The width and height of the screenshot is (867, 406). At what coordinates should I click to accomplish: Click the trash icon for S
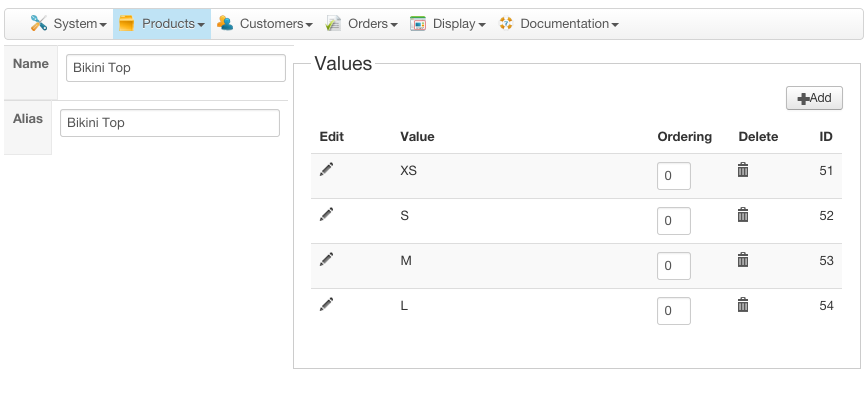click(743, 215)
